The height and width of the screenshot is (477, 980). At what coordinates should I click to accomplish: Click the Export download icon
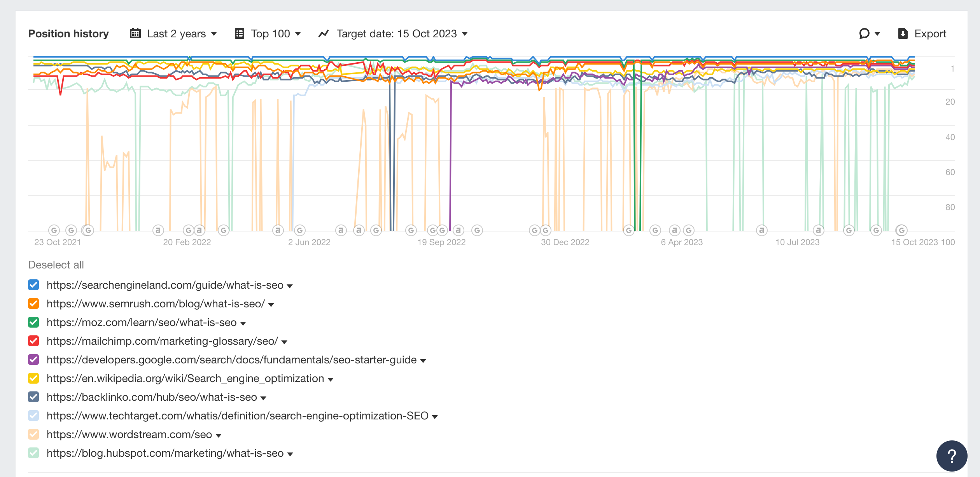tap(903, 34)
